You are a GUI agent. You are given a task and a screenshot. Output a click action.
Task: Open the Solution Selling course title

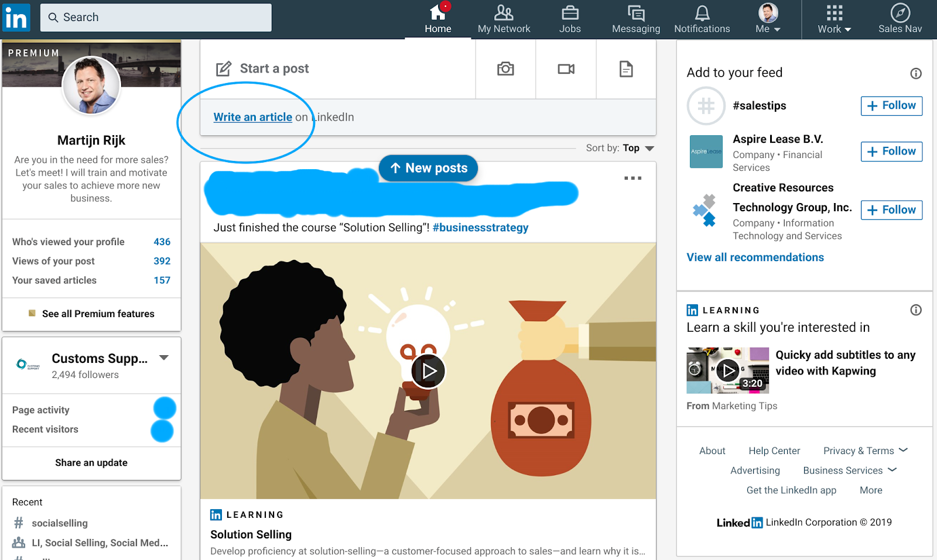pos(251,534)
